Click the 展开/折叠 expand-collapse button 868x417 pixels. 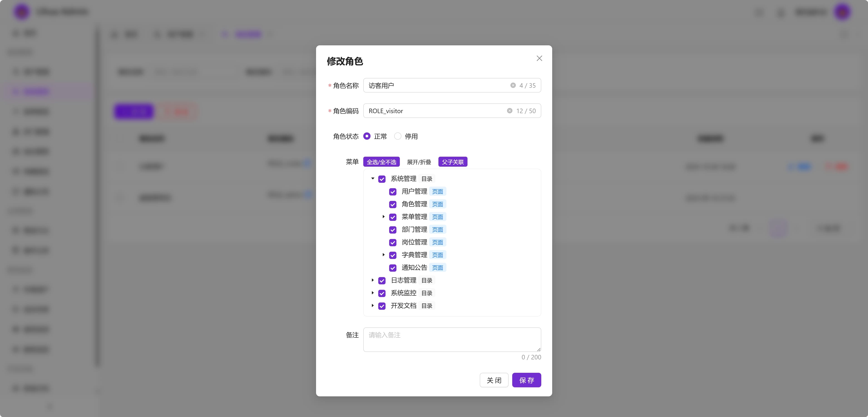click(x=419, y=161)
